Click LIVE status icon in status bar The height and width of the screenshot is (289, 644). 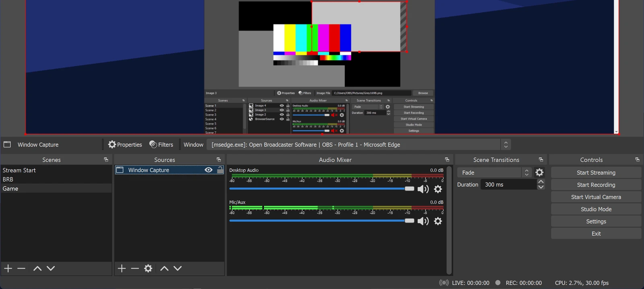[444, 283]
